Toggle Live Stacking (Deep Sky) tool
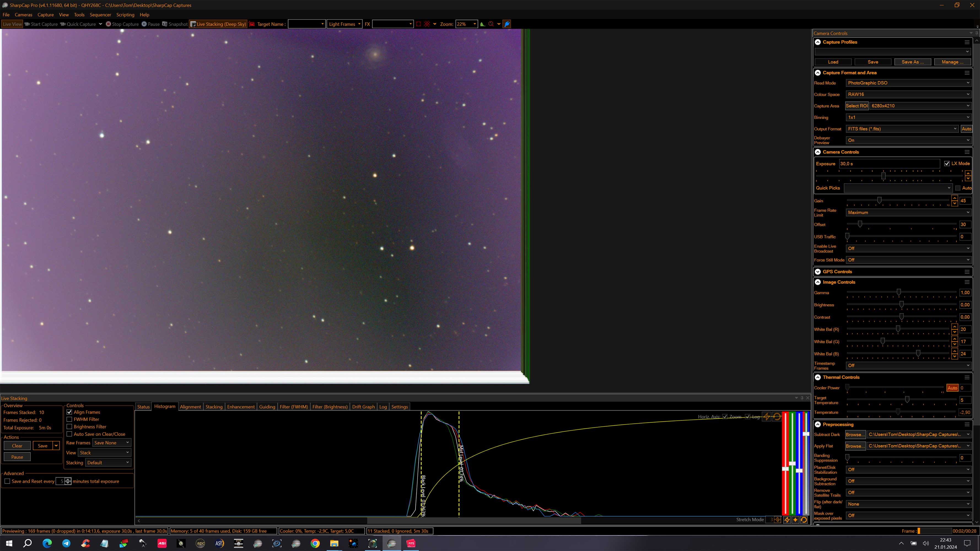The image size is (980, 551). pyautogui.click(x=218, y=24)
